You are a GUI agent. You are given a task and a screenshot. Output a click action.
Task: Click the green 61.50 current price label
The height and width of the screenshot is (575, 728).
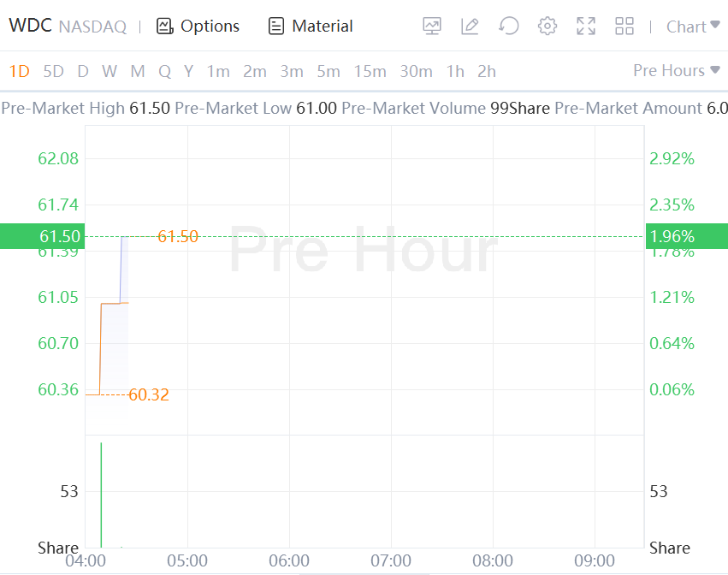(x=42, y=236)
